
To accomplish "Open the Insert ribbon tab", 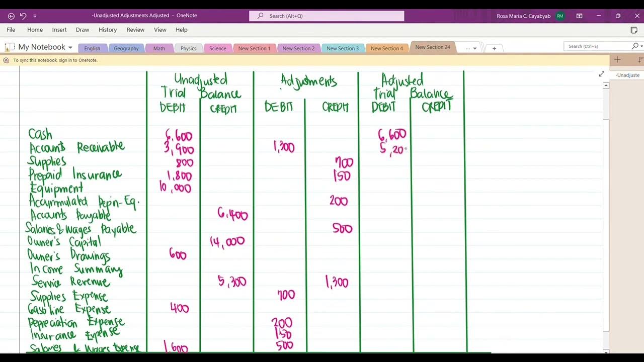I will (59, 30).
